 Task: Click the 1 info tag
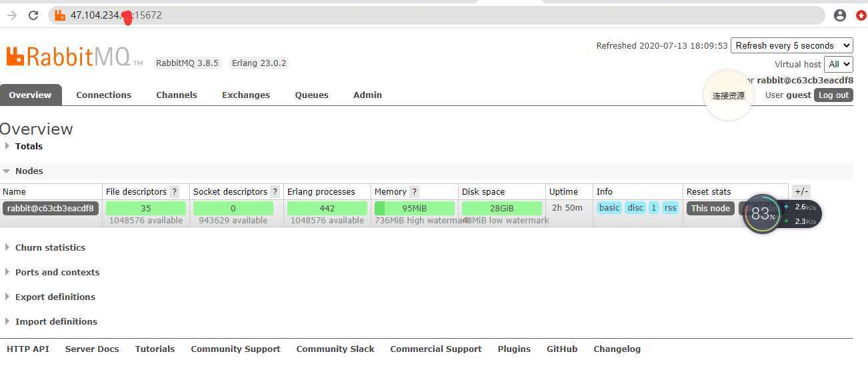pos(654,207)
